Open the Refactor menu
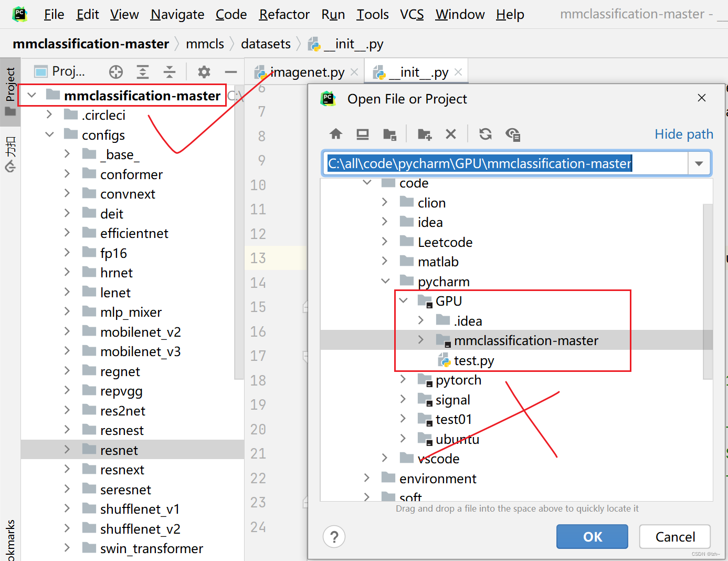728x561 pixels. point(284,14)
